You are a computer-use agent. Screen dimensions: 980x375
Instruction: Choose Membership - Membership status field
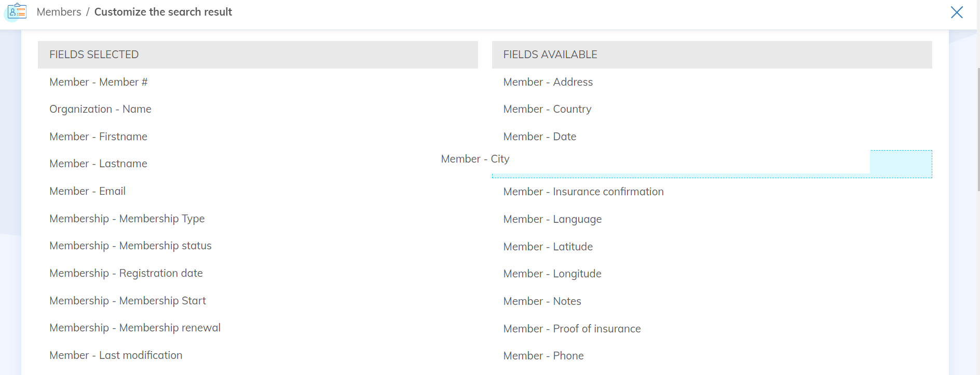click(130, 246)
